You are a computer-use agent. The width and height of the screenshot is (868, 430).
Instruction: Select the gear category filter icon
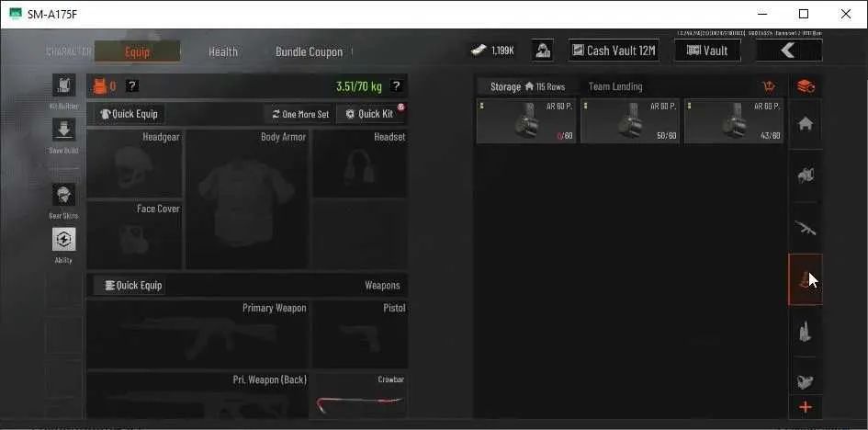tap(806, 176)
